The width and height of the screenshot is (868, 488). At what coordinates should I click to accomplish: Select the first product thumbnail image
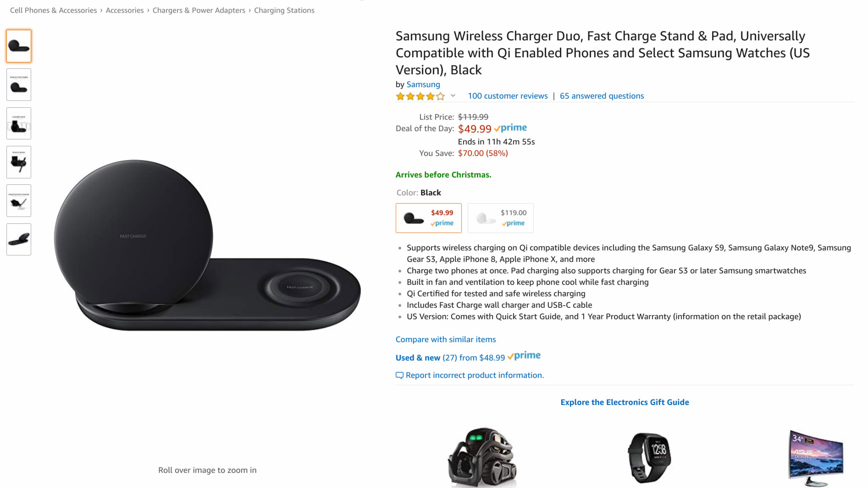(19, 46)
